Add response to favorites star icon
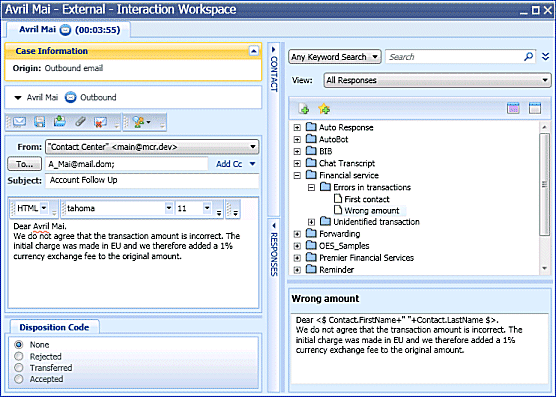This screenshot has width=556, height=397. [x=324, y=109]
